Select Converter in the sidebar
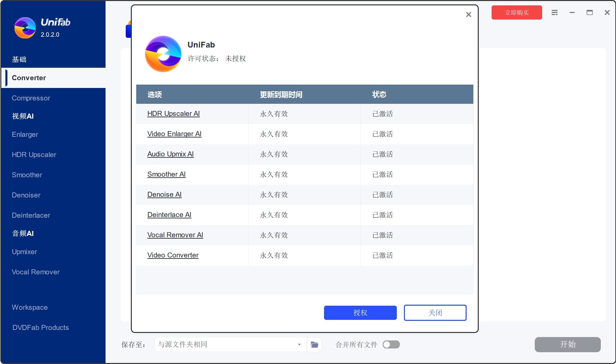 click(x=53, y=78)
